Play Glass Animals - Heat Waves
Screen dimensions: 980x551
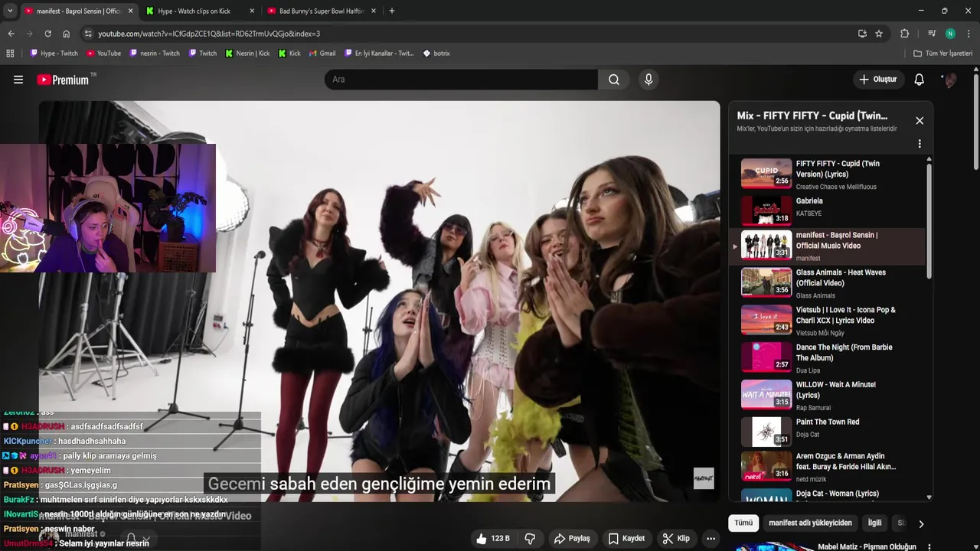828,282
